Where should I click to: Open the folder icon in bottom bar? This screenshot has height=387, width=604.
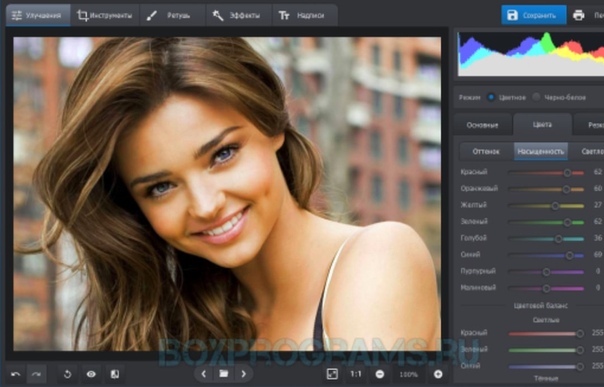[x=223, y=374]
